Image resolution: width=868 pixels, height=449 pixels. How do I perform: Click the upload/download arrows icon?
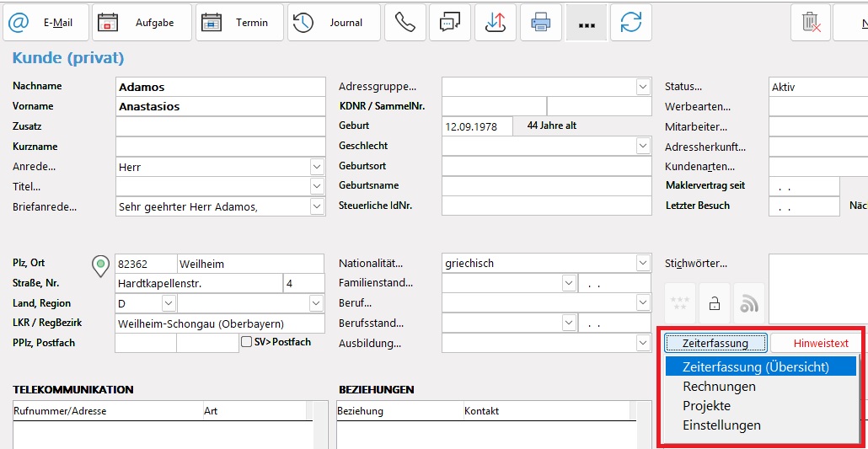496,23
